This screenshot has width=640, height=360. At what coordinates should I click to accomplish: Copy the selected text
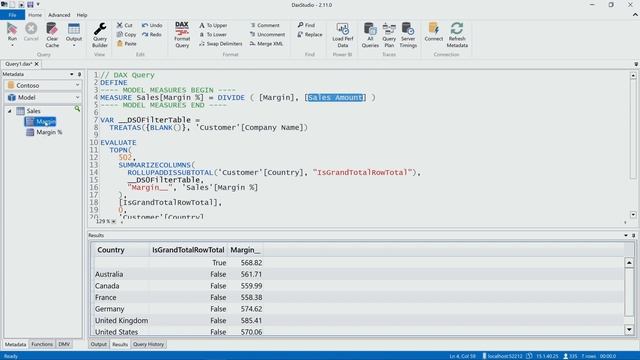point(127,35)
